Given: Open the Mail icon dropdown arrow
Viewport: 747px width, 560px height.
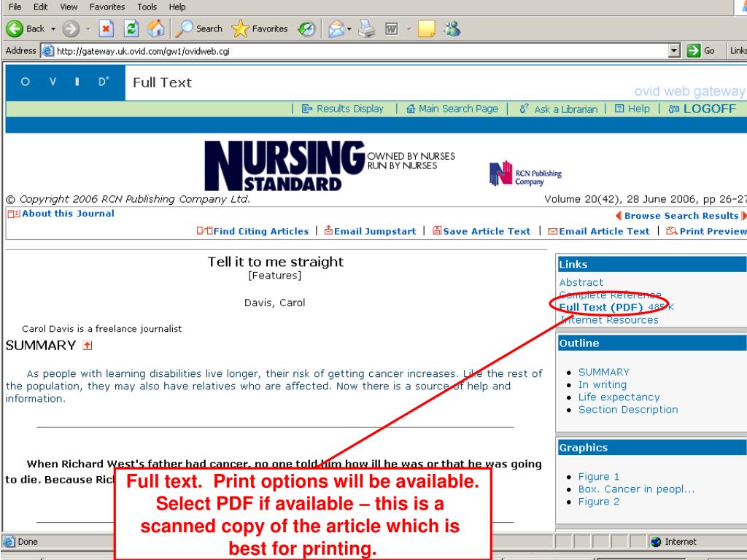Looking at the screenshot, I should point(349,29).
